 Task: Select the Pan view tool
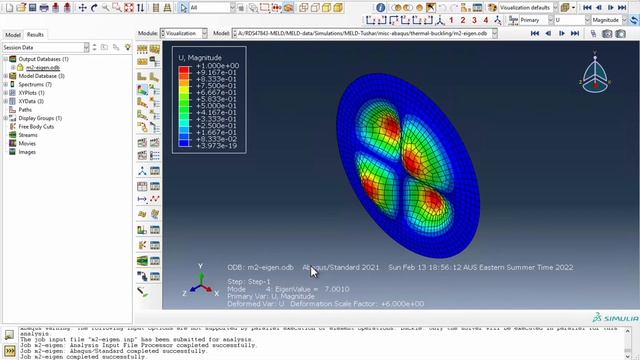tap(82, 7)
